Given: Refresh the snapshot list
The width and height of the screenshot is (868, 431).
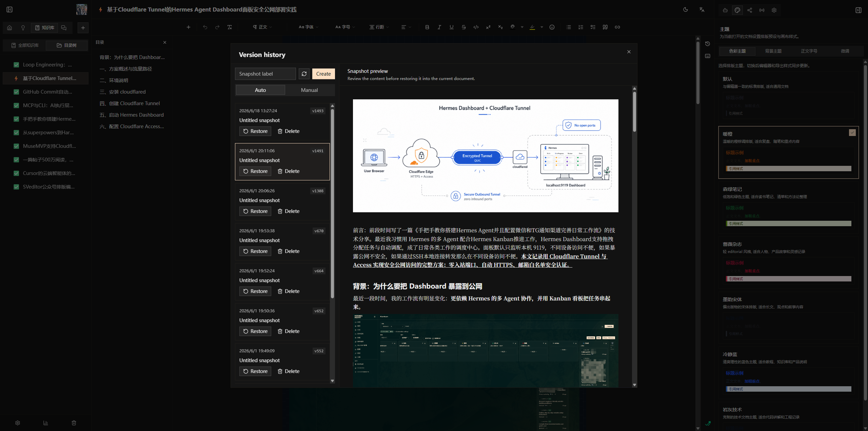Looking at the screenshot, I should click(304, 74).
